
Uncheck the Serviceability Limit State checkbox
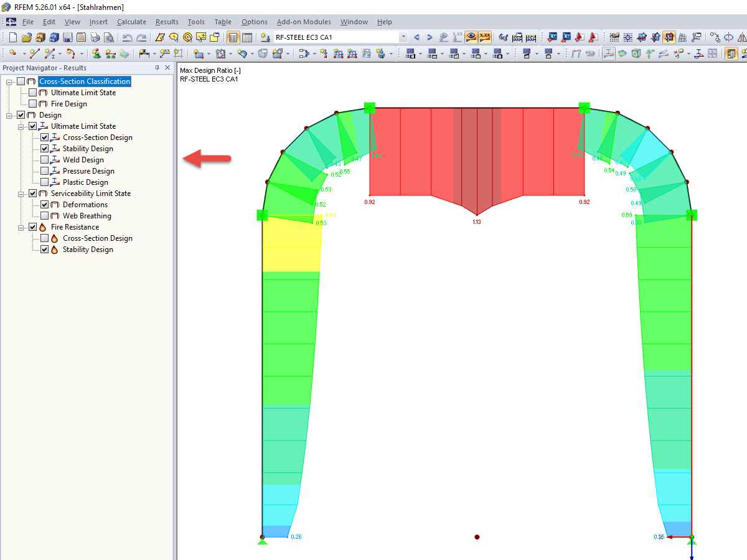click(x=33, y=194)
